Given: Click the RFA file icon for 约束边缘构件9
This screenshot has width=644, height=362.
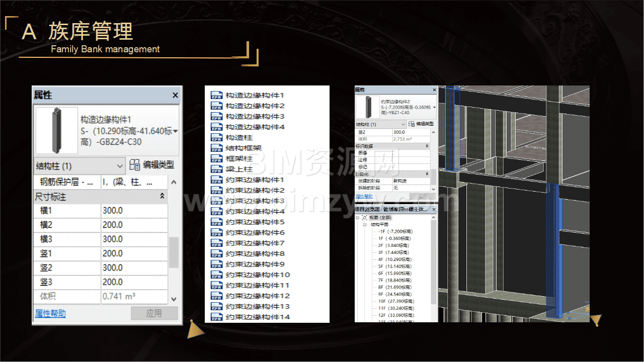Looking at the screenshot, I should [216, 264].
